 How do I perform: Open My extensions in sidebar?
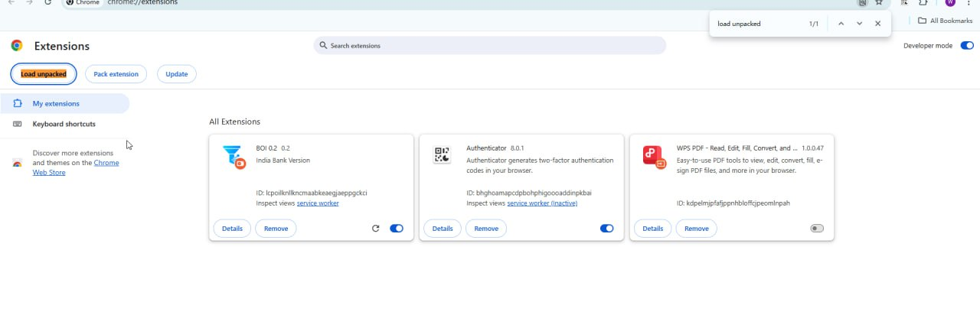[x=65, y=103]
